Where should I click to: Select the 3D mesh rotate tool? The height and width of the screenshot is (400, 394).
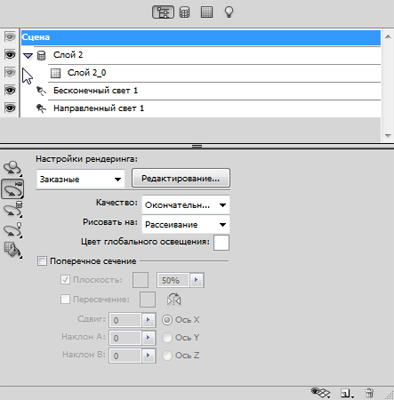(x=13, y=209)
